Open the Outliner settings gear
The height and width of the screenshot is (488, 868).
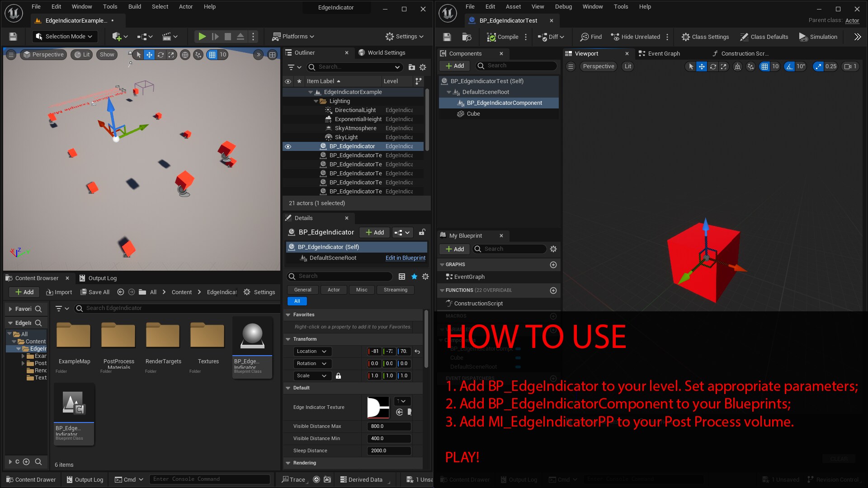tap(422, 67)
